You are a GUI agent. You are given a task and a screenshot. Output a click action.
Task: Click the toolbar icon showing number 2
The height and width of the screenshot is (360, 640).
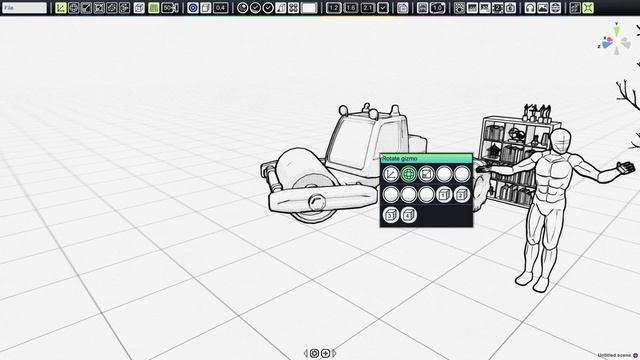click(498, 8)
